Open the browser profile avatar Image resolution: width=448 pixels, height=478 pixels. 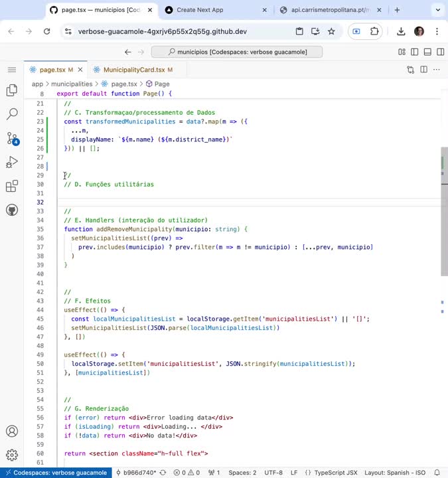click(419, 31)
